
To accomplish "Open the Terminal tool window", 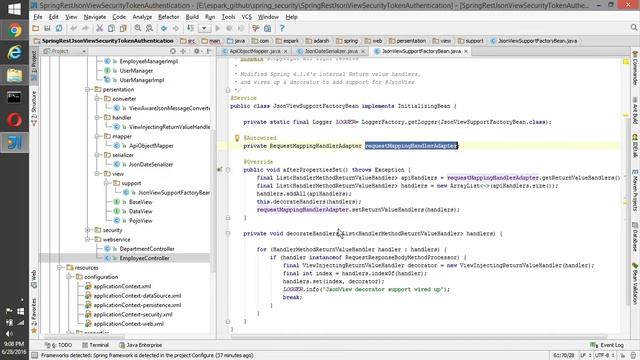I will (96, 345).
